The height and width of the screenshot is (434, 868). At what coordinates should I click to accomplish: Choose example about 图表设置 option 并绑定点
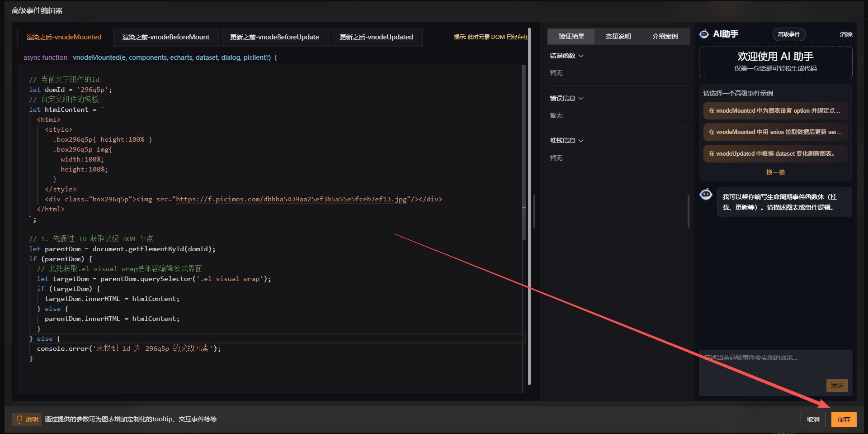(x=775, y=110)
